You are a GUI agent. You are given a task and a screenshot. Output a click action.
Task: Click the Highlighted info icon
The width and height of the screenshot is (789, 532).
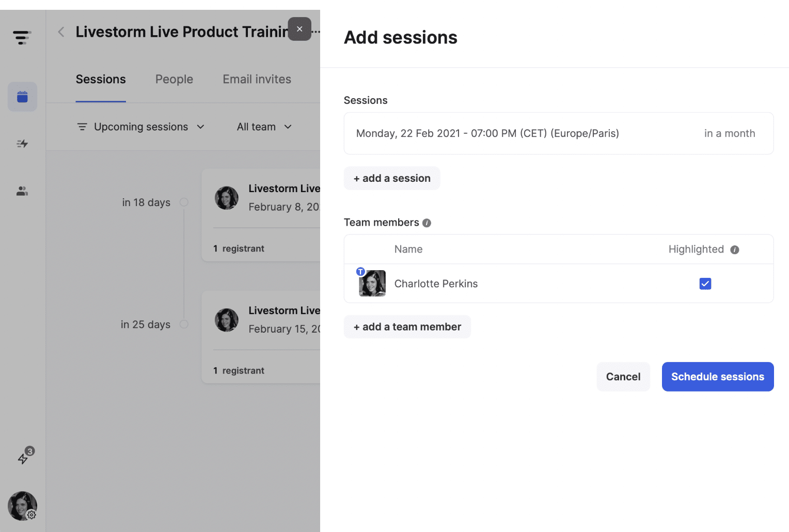pos(735,250)
